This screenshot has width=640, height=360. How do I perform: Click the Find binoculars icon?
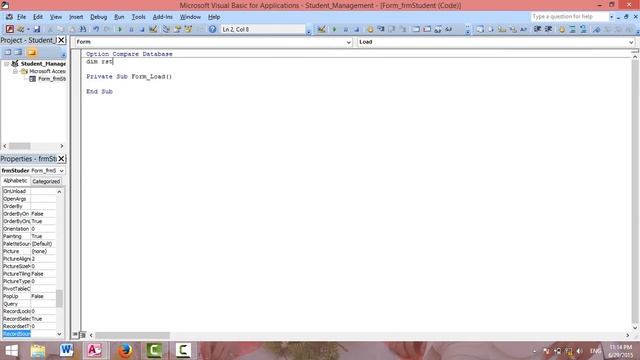(83, 29)
